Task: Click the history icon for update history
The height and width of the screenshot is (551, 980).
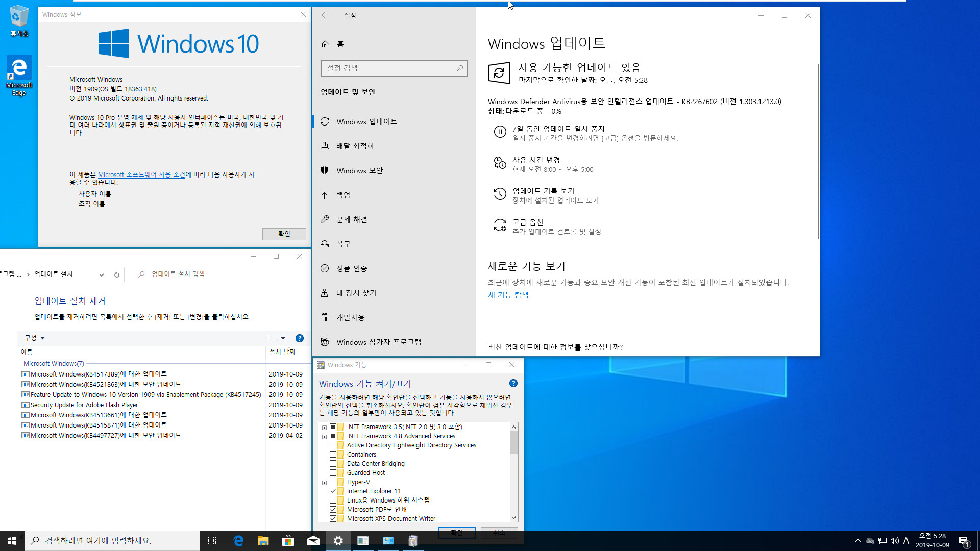Action: (x=500, y=194)
